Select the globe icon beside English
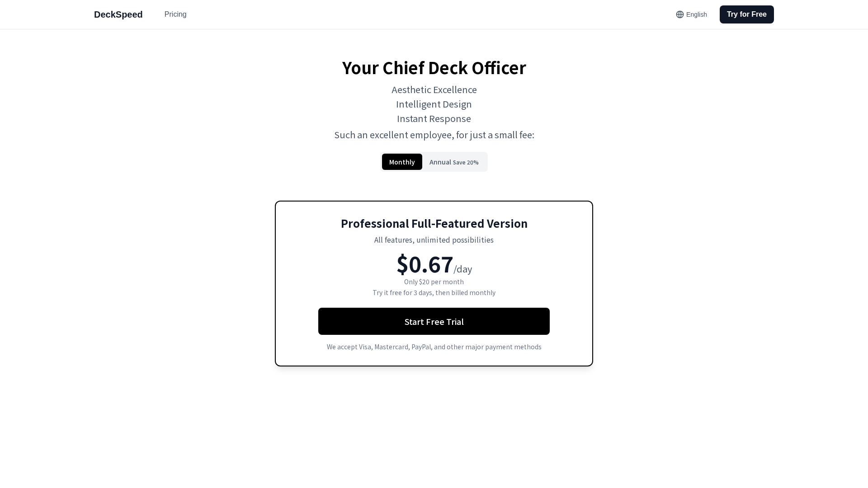The width and height of the screenshot is (868, 488). [680, 14]
